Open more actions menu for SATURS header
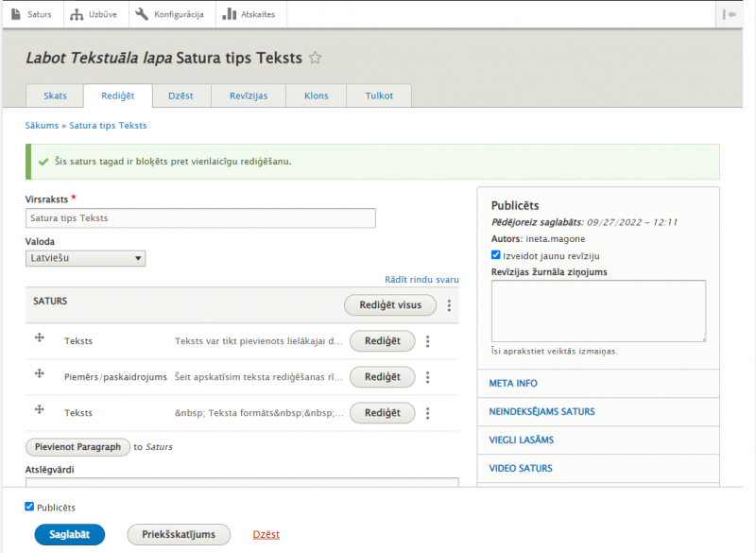The image size is (756, 553). click(449, 304)
